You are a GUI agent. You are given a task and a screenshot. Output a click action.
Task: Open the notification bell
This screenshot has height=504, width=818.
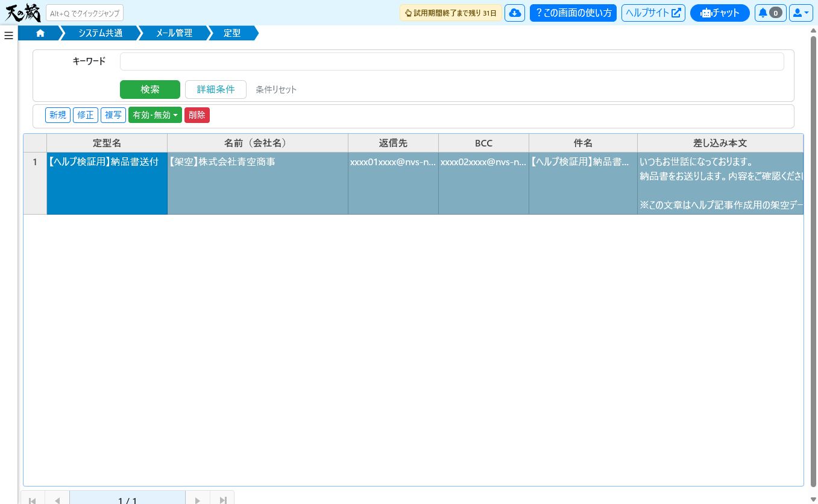[770, 13]
